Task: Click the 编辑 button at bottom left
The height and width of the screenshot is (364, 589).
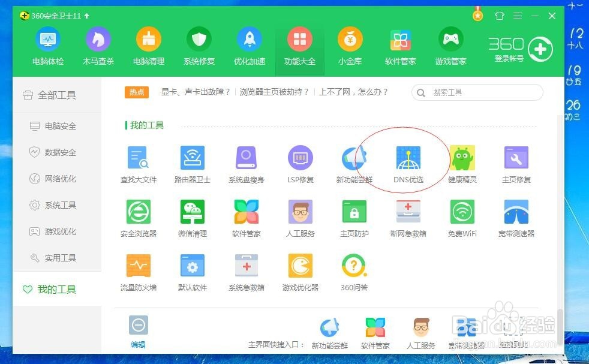Action: coord(138,336)
